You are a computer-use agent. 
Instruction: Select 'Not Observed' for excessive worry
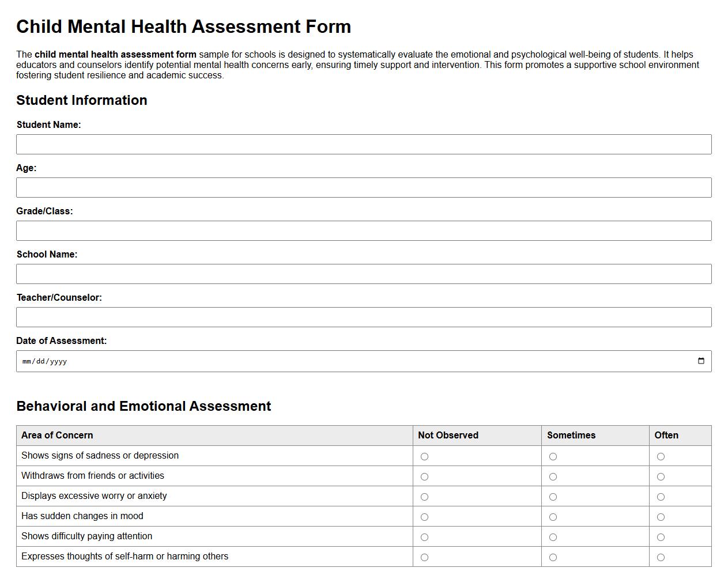click(x=425, y=497)
